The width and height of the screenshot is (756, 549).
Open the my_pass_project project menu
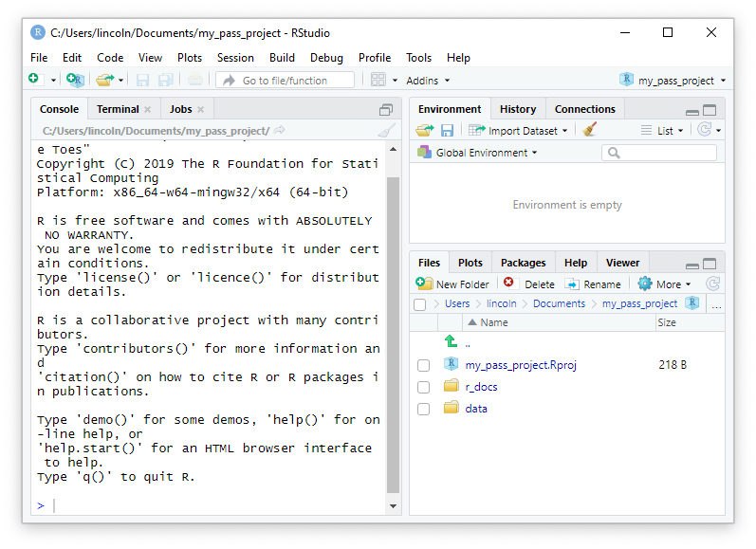673,81
